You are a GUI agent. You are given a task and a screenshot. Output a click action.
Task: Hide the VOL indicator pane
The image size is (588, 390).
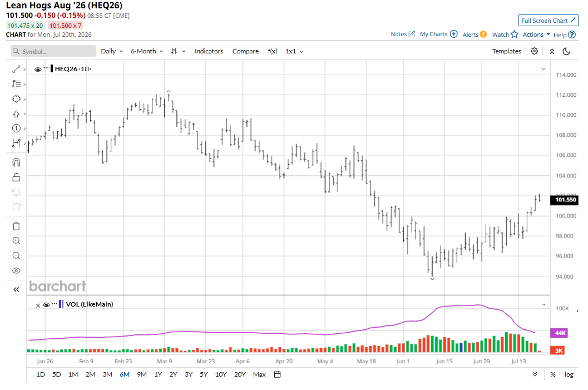46,305
